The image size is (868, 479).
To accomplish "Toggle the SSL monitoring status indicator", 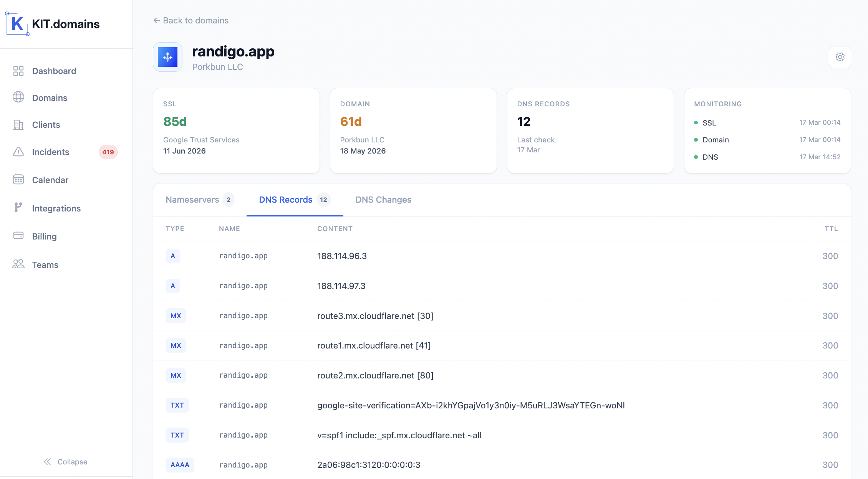I will 696,122.
